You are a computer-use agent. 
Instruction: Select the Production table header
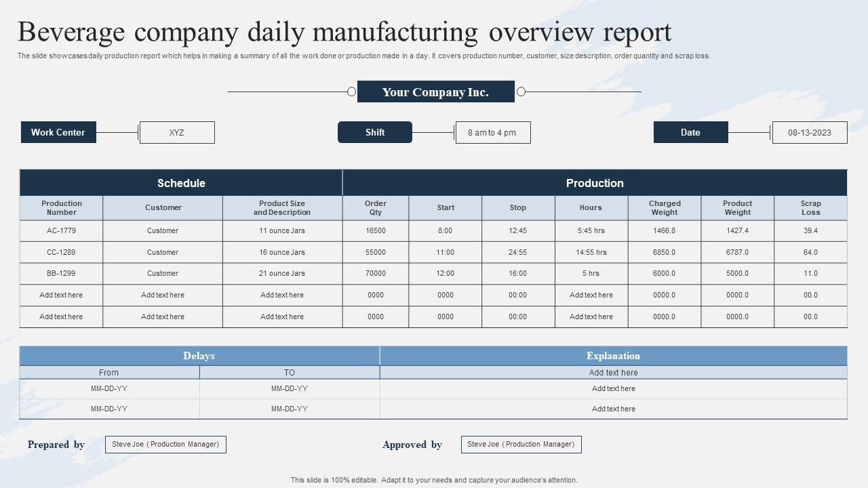(x=595, y=183)
